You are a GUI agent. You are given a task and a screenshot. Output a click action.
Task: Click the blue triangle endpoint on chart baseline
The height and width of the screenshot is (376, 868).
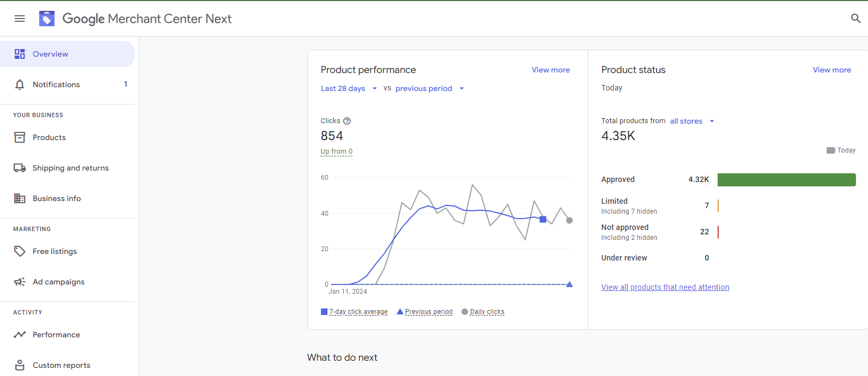coord(569,284)
